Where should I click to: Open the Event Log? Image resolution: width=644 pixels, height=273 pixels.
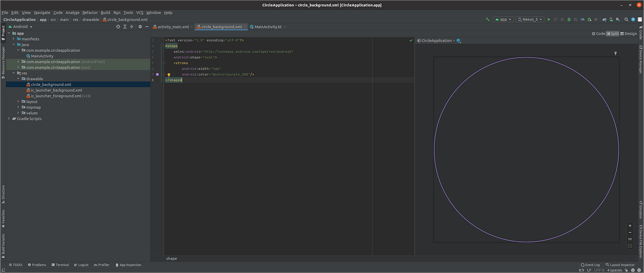tap(590, 265)
